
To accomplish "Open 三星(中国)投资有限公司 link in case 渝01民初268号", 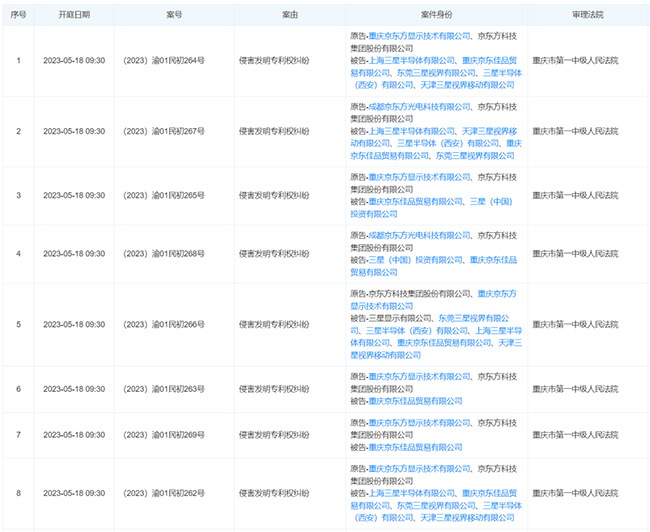I will (x=415, y=260).
